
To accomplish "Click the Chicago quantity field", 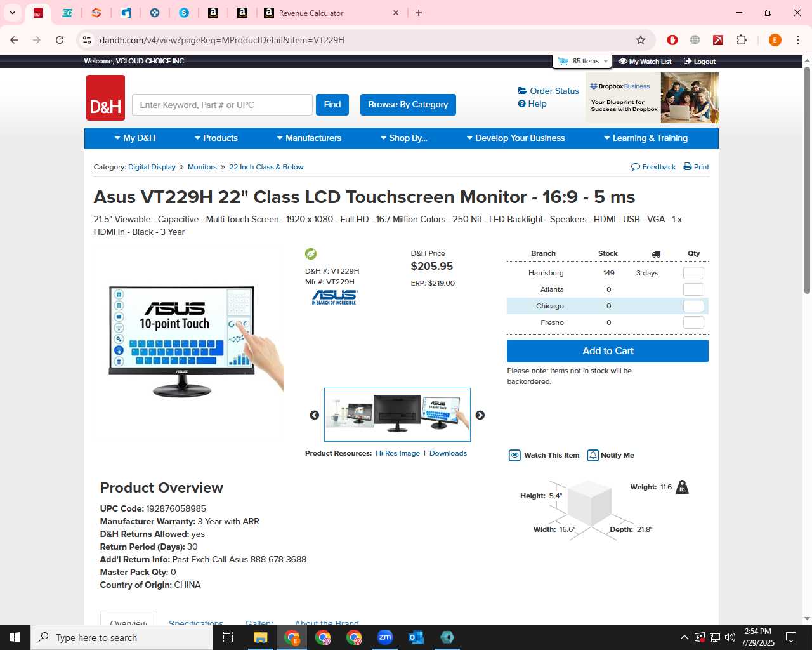I will pos(693,306).
